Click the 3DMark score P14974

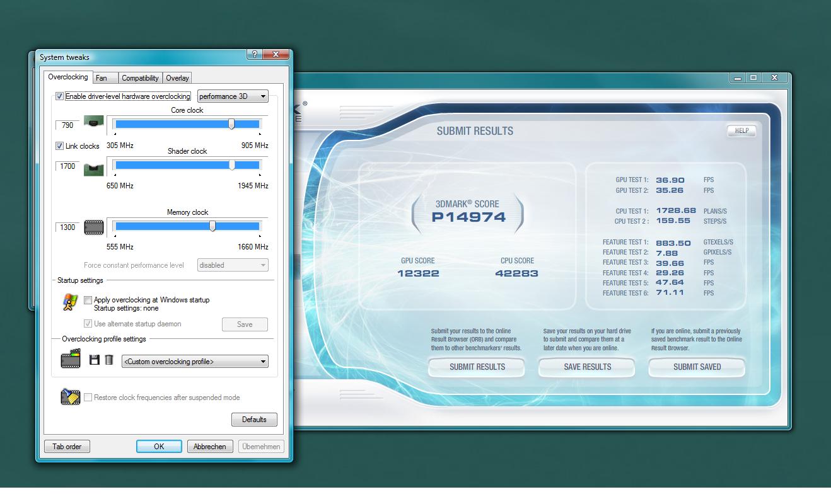[x=468, y=217]
